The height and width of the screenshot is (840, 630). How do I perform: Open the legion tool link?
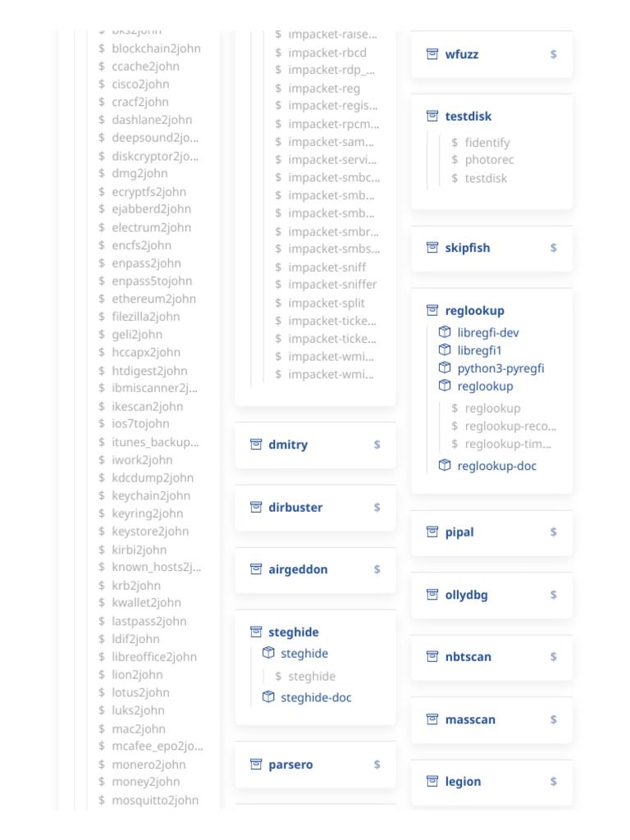(463, 782)
